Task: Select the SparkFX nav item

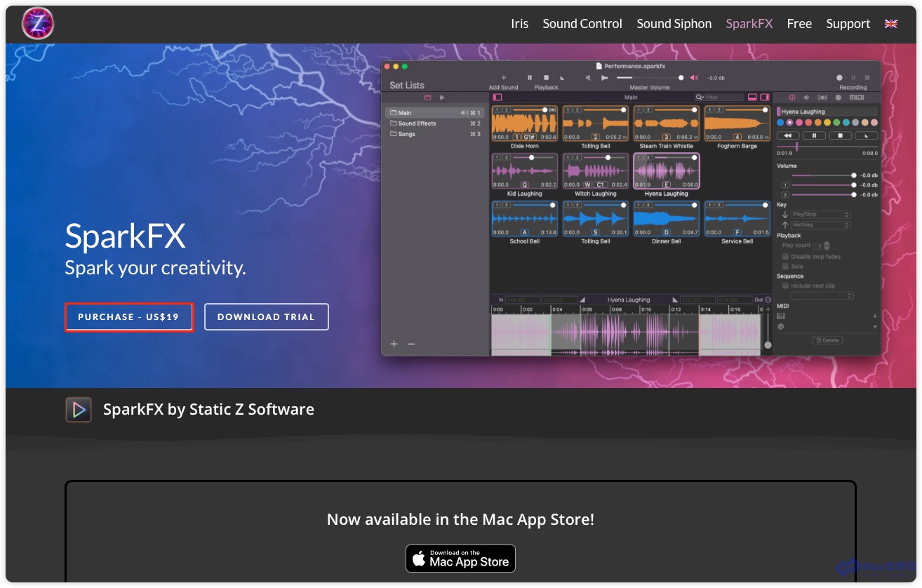Action: (749, 24)
